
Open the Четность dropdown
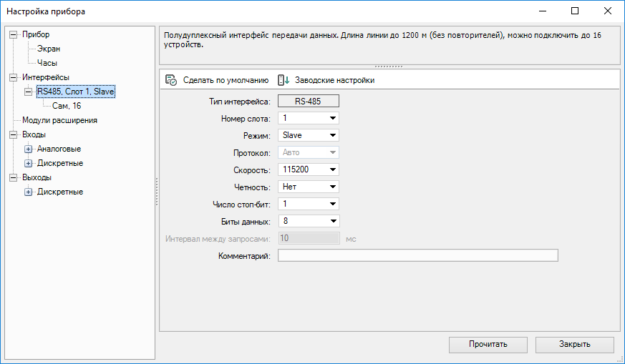[333, 187]
